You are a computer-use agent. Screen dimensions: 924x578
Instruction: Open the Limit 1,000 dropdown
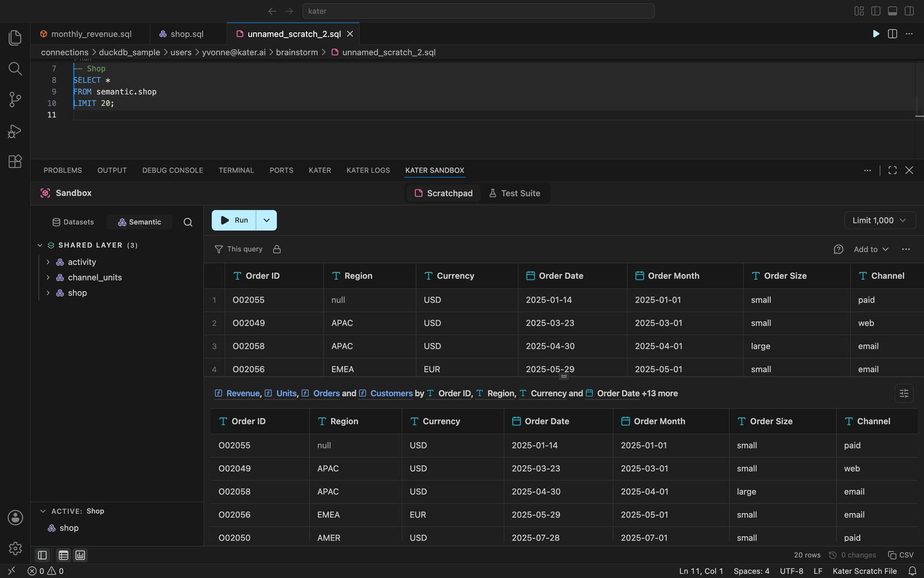[880, 220]
